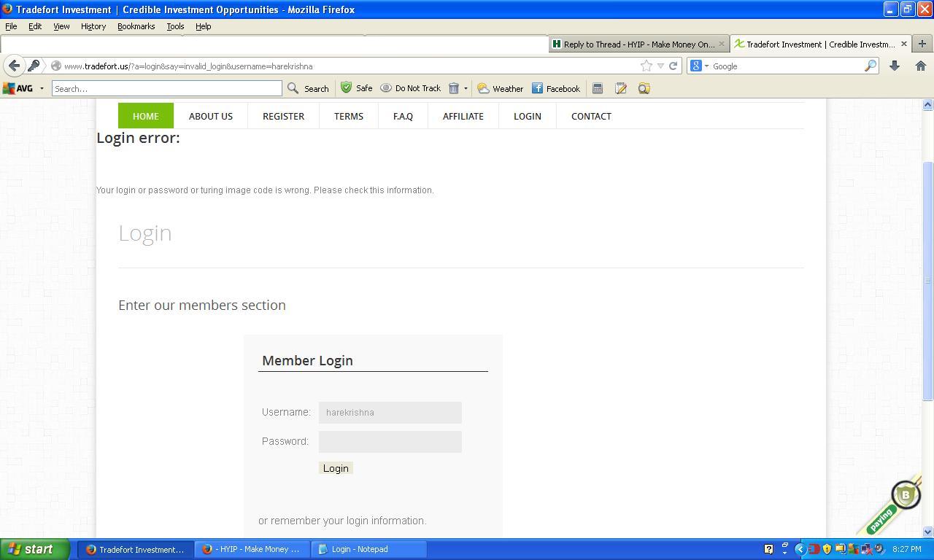Click the Login submit button
The height and width of the screenshot is (560, 934).
(x=336, y=468)
